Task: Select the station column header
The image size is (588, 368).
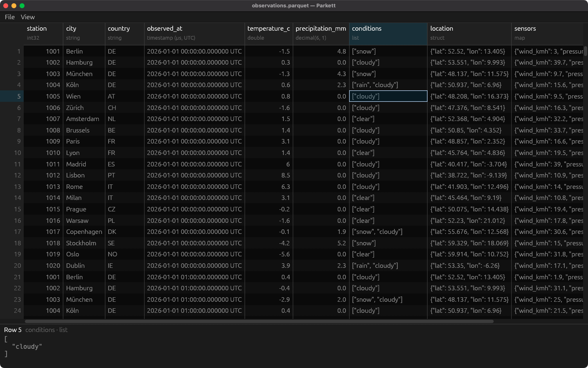Action: click(44, 34)
